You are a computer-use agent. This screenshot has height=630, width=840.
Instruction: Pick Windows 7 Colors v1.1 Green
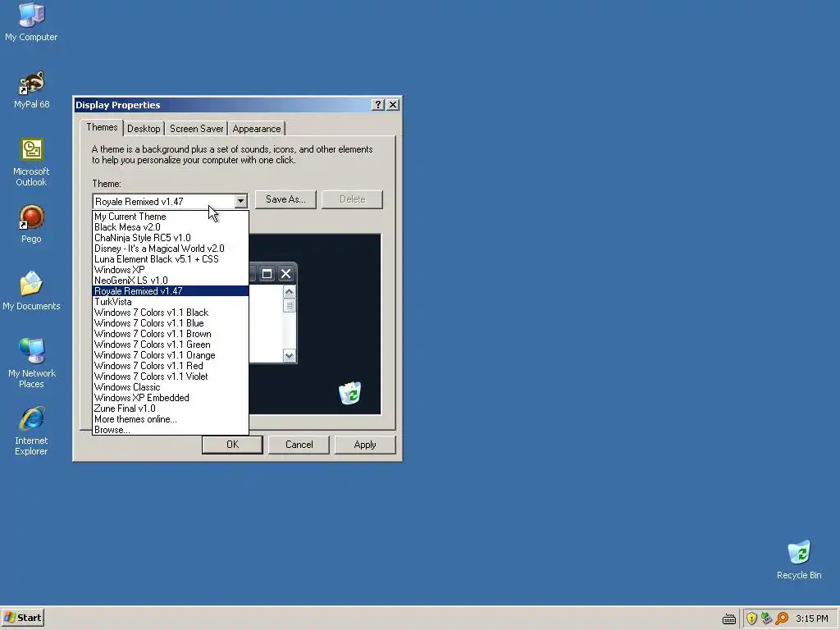(x=171, y=345)
